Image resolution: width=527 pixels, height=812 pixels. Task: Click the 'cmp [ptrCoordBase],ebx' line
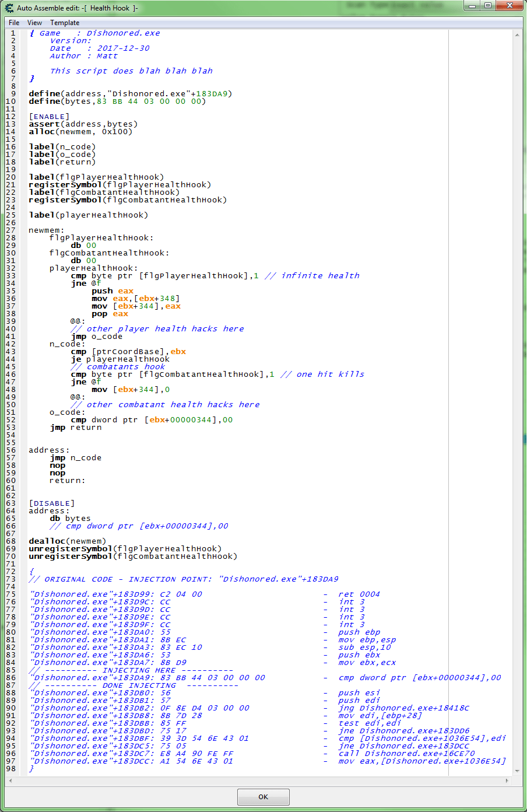(128, 352)
